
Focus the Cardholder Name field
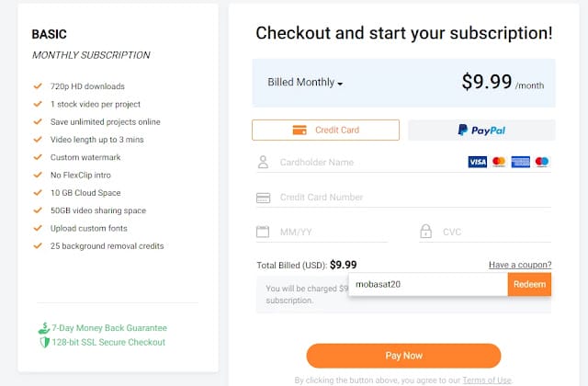pyautogui.click(x=367, y=163)
